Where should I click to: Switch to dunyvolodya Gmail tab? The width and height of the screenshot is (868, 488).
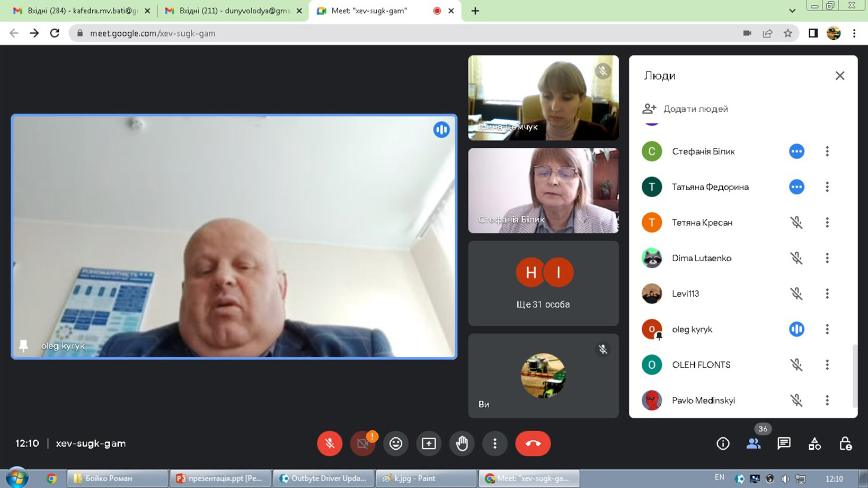coord(232,11)
